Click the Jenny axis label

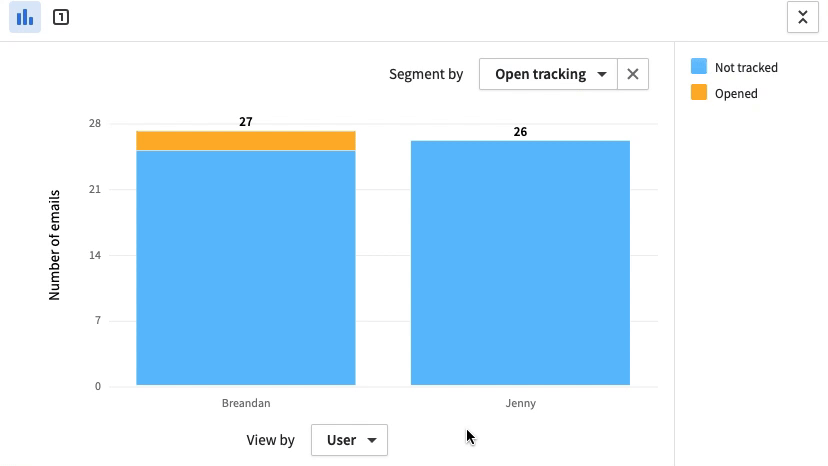click(521, 403)
